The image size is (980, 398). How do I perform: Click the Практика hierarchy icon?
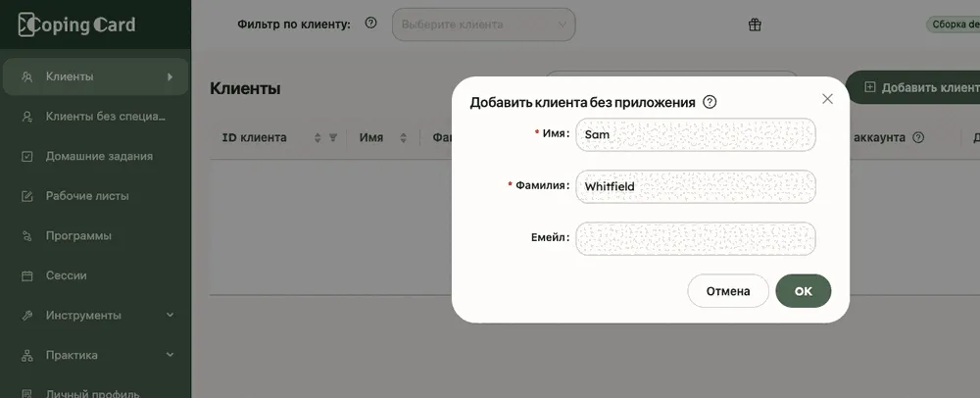tap(26, 356)
